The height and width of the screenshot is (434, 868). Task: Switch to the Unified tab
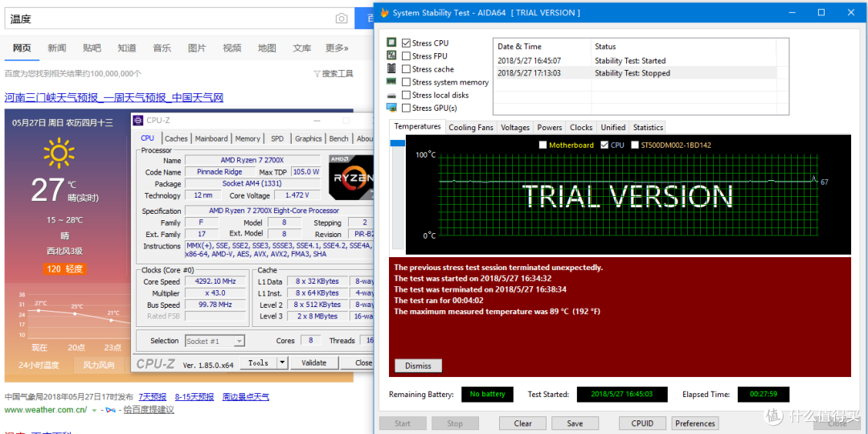[x=613, y=127]
